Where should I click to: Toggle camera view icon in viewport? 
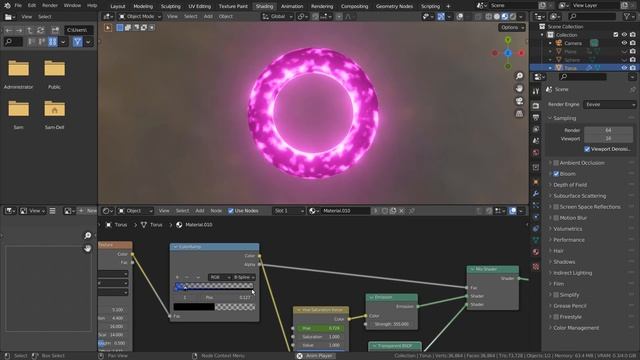(519, 101)
